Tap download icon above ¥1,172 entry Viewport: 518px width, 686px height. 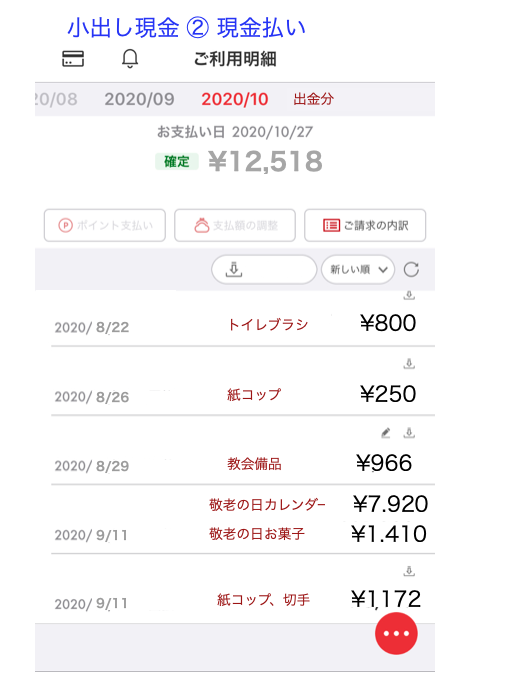(409, 571)
